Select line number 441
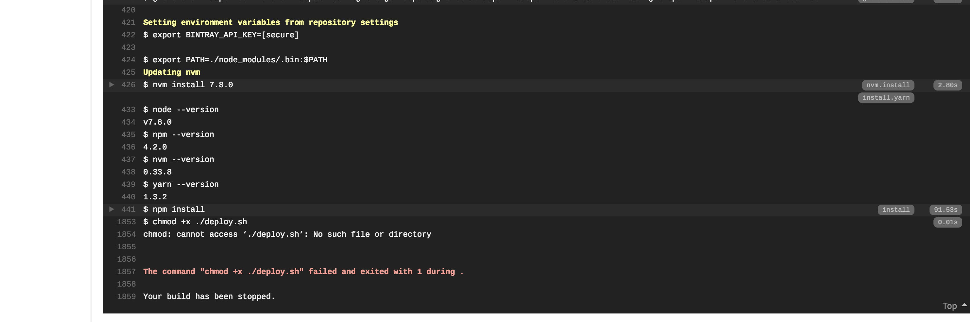 pyautogui.click(x=128, y=209)
